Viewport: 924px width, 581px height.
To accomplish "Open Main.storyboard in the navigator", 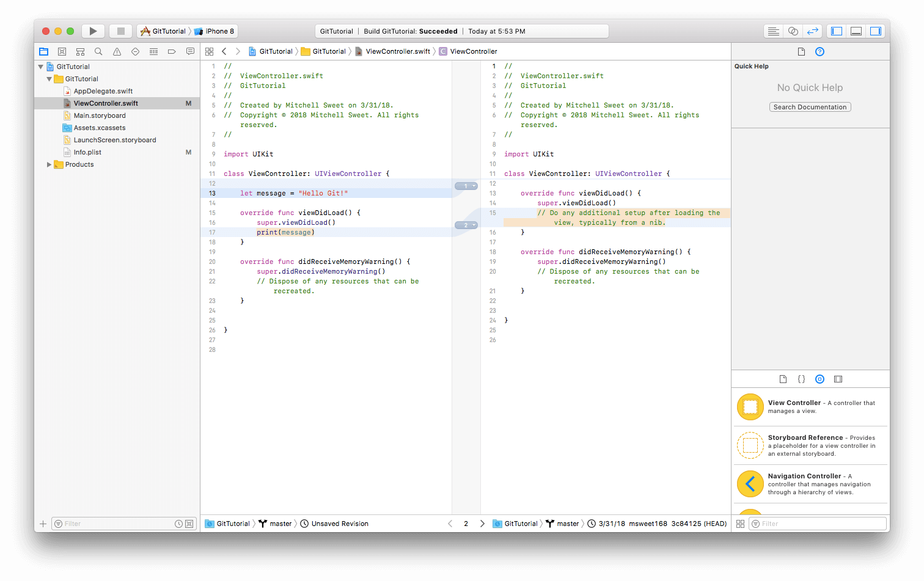I will tap(100, 115).
